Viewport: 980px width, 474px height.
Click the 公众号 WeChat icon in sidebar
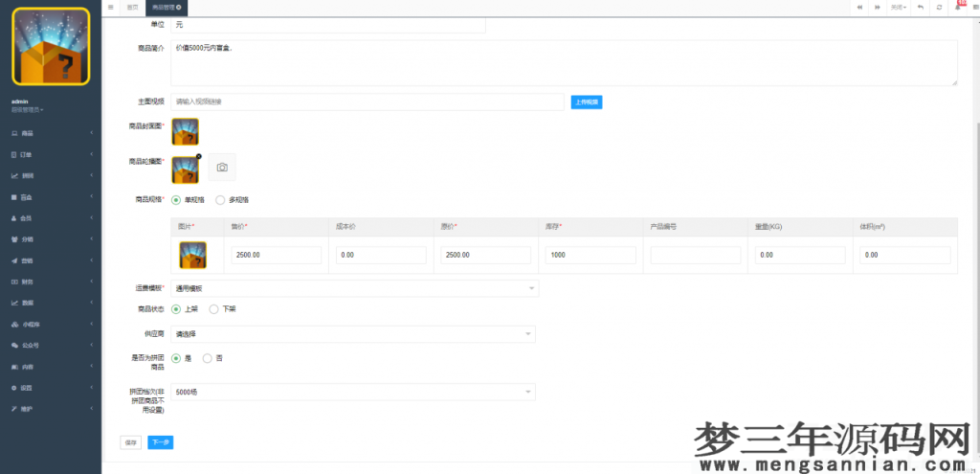[x=14, y=345]
